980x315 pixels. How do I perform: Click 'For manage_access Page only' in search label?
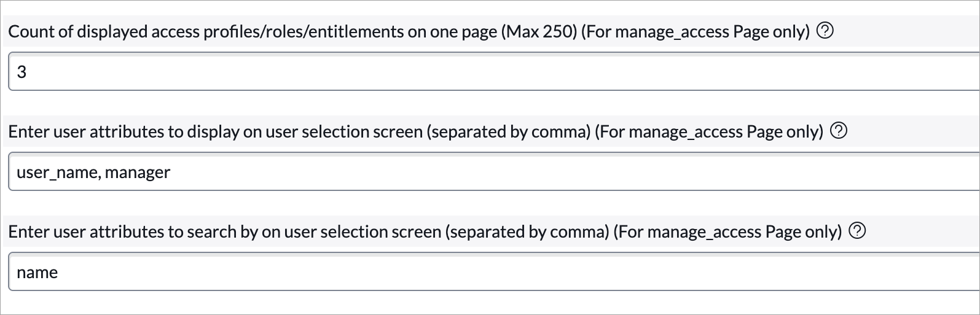[727, 231]
